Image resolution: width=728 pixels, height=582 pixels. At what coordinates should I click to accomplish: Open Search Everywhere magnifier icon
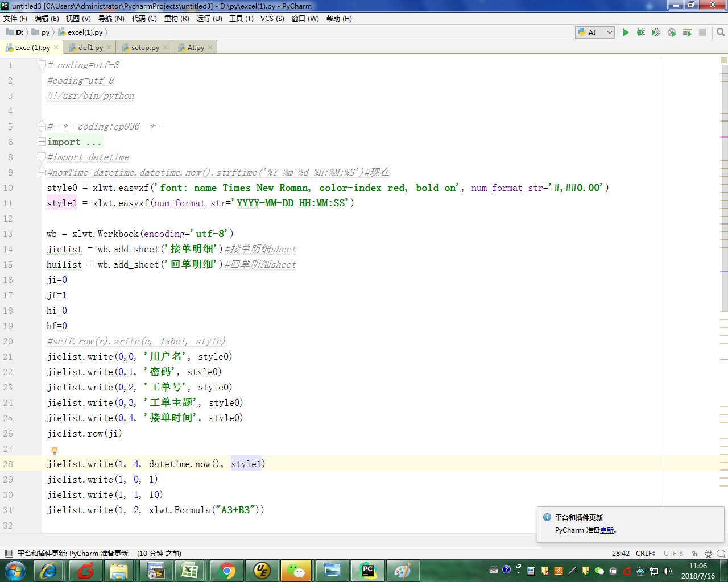[x=721, y=32]
